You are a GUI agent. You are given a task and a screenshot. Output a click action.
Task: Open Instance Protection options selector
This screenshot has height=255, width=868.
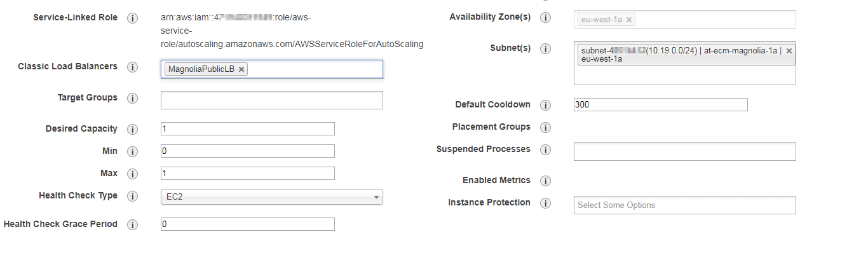click(685, 205)
